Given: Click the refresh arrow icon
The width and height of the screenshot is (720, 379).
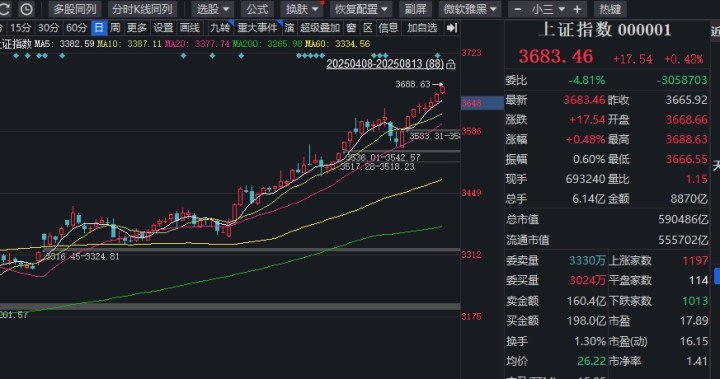Looking at the screenshot, I should 4,9.
